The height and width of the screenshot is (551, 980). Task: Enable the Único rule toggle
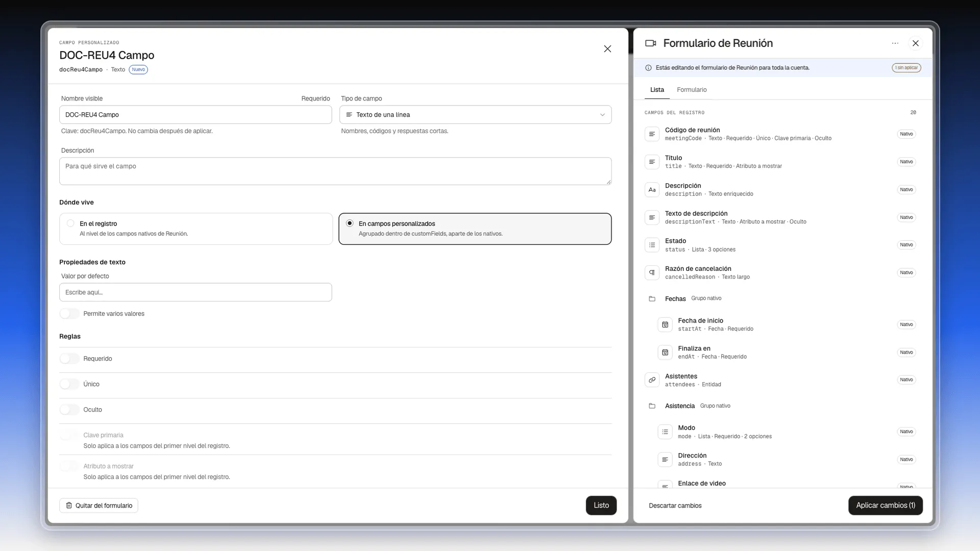coord(69,384)
